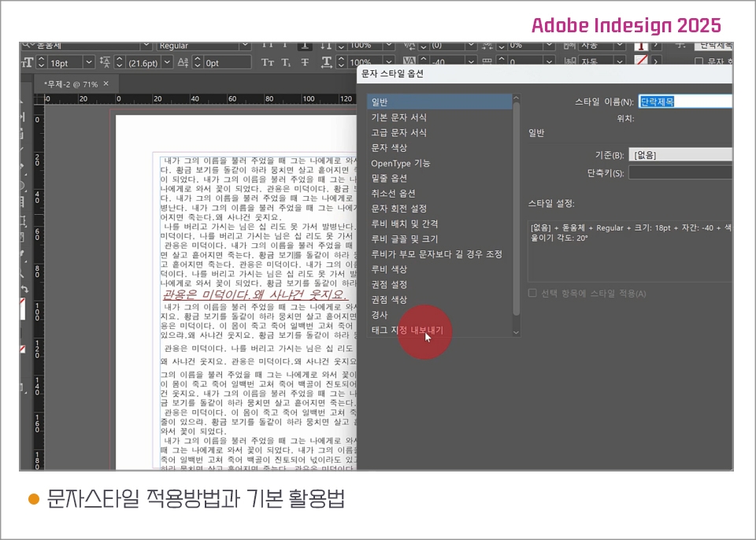
Task: Step the tracking -40 value
Action: (424, 61)
